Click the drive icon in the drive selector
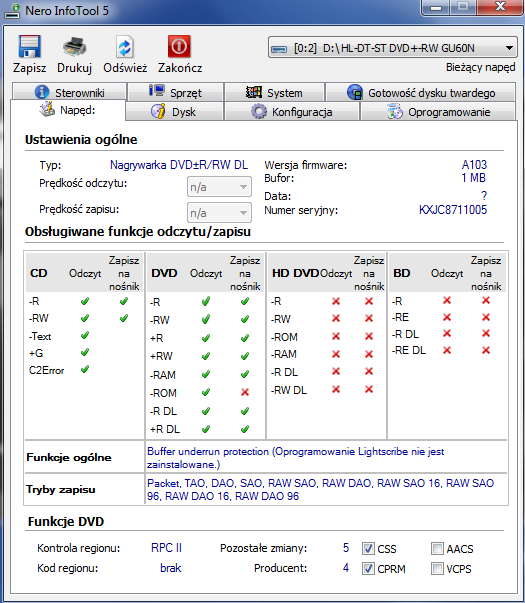The height and width of the screenshot is (603, 525). (279, 49)
